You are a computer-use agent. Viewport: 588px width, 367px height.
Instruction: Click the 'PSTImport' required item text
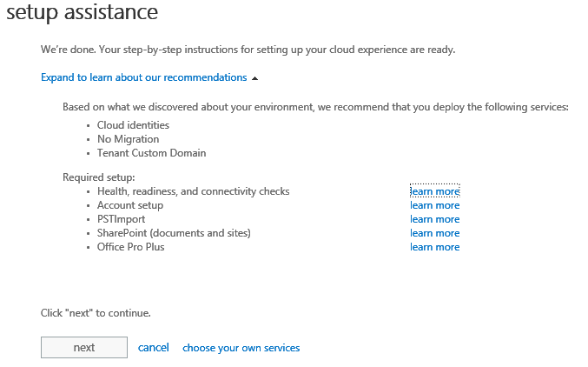pos(121,219)
